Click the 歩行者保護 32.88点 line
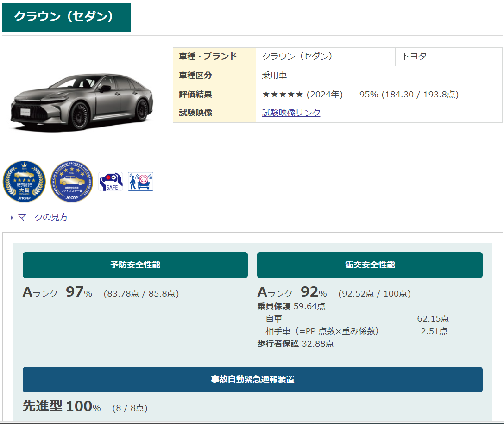The height and width of the screenshot is (424, 504). pos(296,344)
